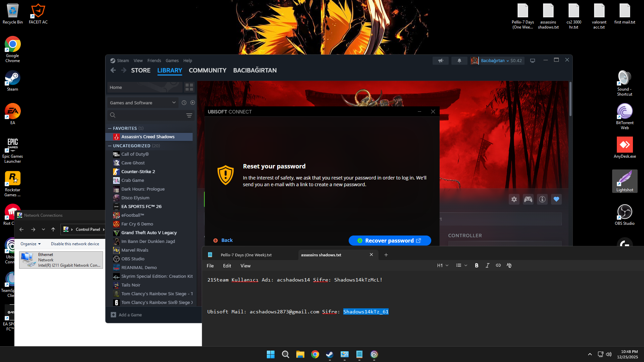644x362 pixels.
Task: Click Disable this network device
Action: [75, 244]
